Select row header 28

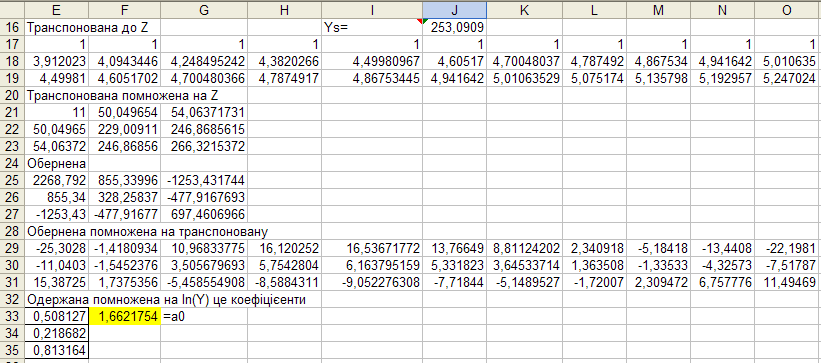tap(12, 232)
